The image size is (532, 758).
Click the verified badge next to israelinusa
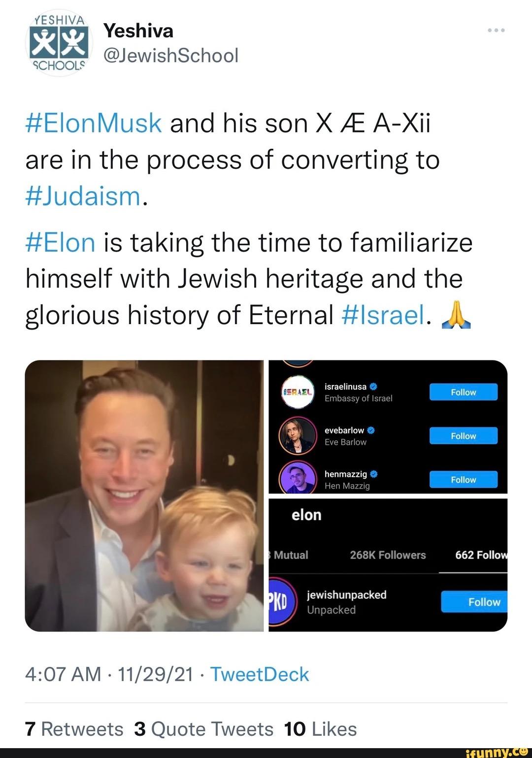click(x=373, y=387)
